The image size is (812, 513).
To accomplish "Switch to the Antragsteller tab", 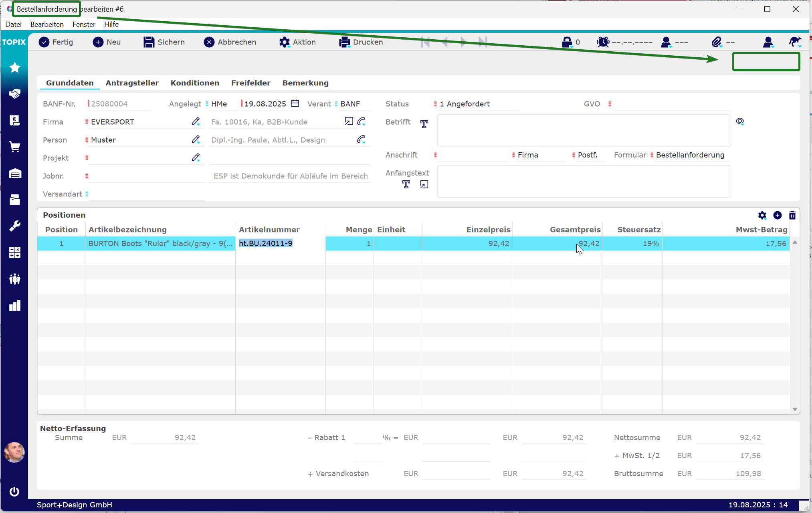I will [132, 83].
